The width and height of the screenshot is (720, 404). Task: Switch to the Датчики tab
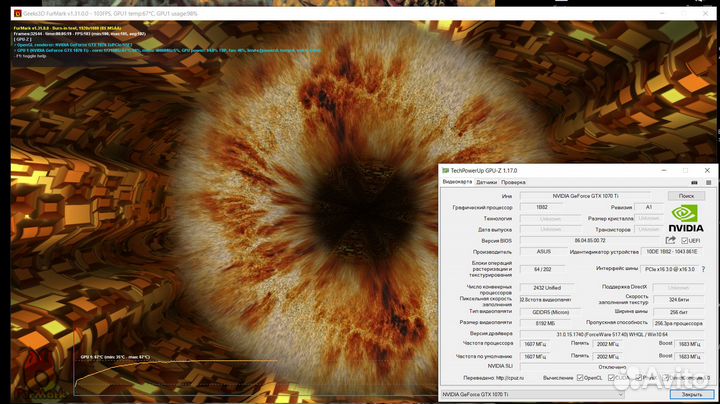[x=486, y=182]
